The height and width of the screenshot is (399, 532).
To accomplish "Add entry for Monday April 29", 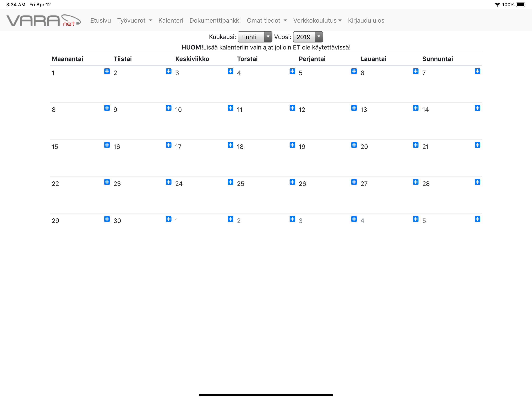I will click(x=107, y=219).
